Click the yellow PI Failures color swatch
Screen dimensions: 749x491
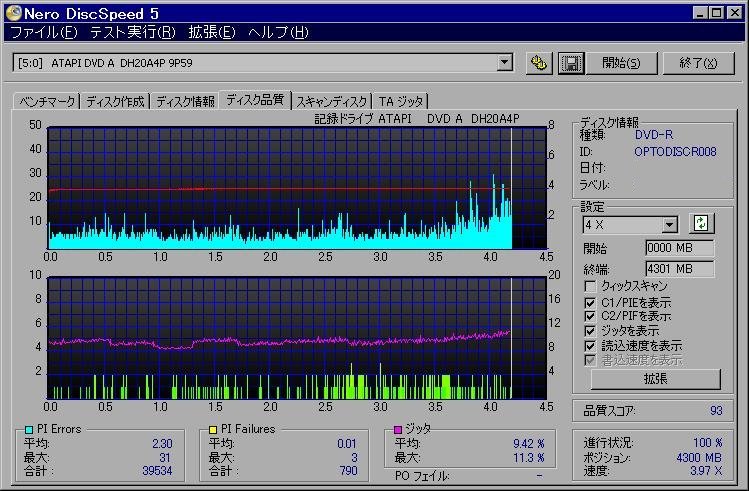click(x=213, y=429)
